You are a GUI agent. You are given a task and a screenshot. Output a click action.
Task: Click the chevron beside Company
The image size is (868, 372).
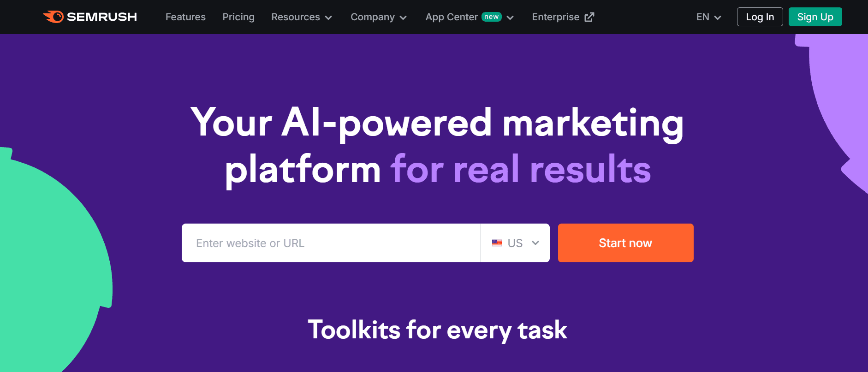pyautogui.click(x=403, y=18)
